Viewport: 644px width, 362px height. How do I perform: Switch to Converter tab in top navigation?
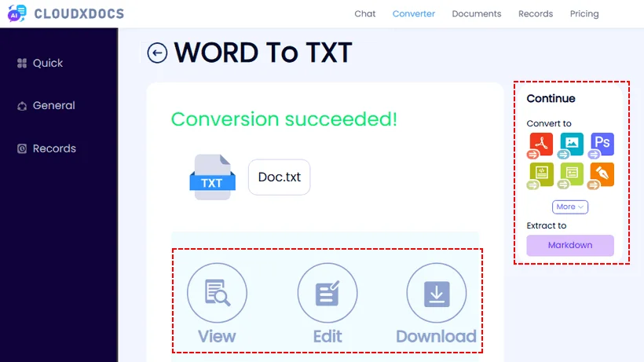point(414,14)
